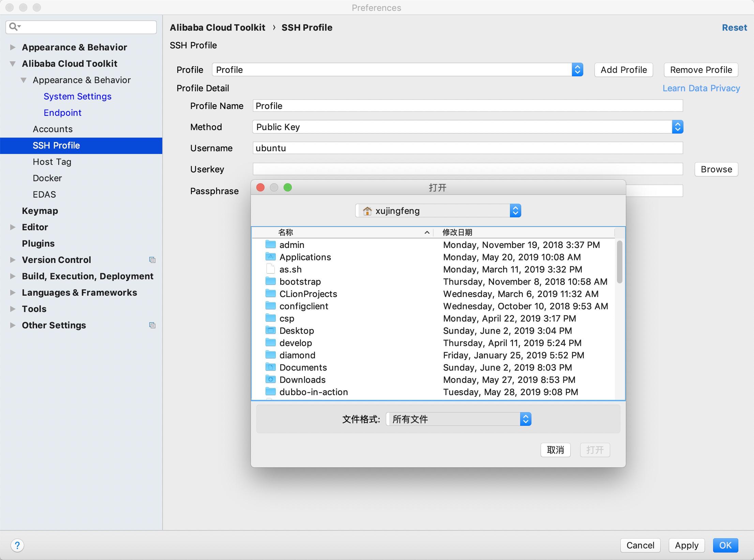Open the Learn Data Privacy link

click(701, 88)
